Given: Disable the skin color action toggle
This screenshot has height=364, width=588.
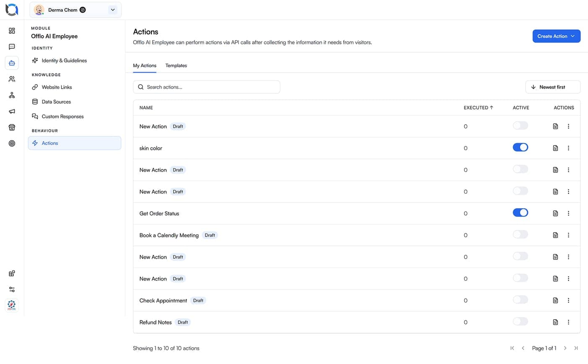Looking at the screenshot, I should tap(520, 148).
